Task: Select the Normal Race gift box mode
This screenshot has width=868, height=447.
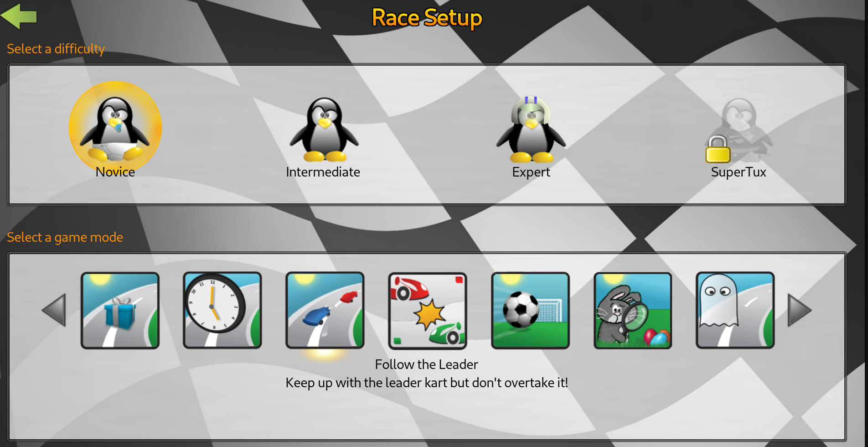Action: [120, 311]
